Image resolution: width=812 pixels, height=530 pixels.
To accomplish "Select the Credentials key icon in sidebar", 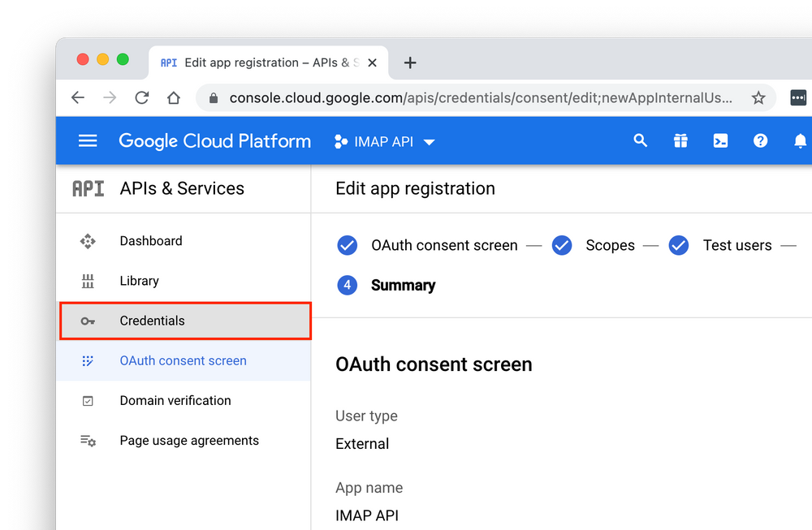I will 88,321.
